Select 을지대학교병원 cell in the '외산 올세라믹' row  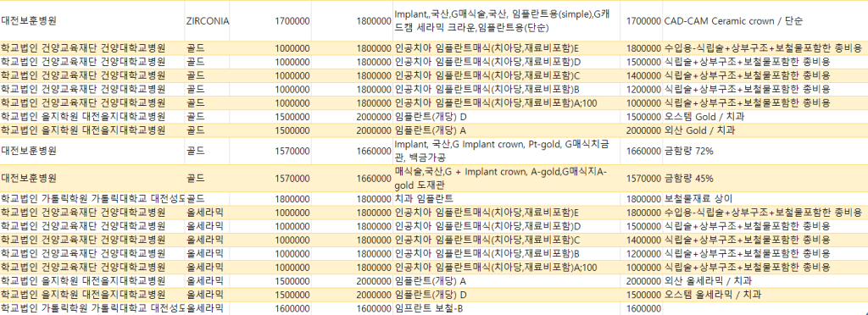(92, 281)
